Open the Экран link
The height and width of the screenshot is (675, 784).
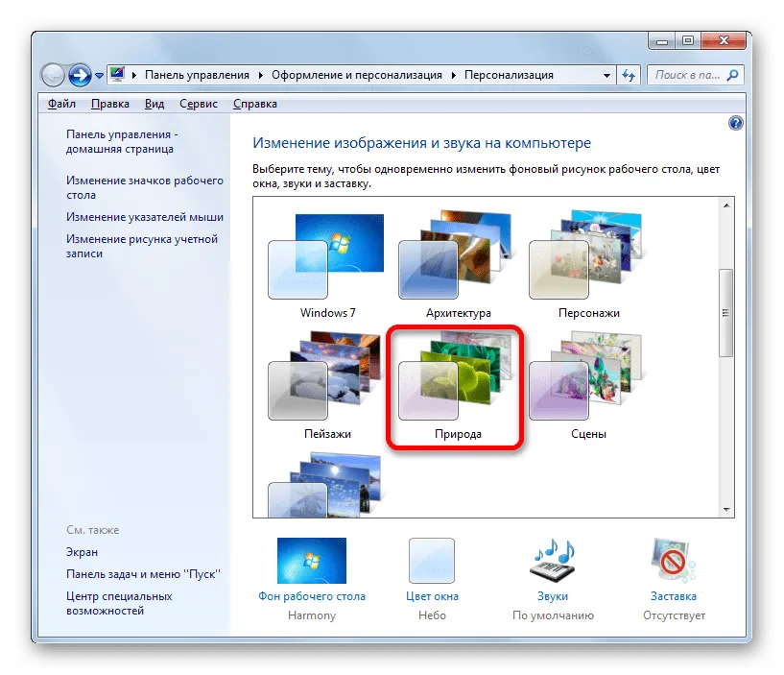(82, 552)
